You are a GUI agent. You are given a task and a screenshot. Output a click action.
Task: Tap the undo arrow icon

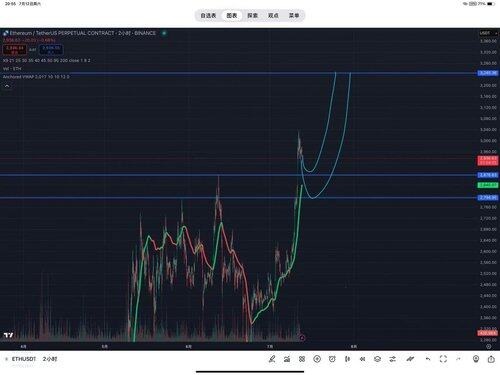coord(428,359)
